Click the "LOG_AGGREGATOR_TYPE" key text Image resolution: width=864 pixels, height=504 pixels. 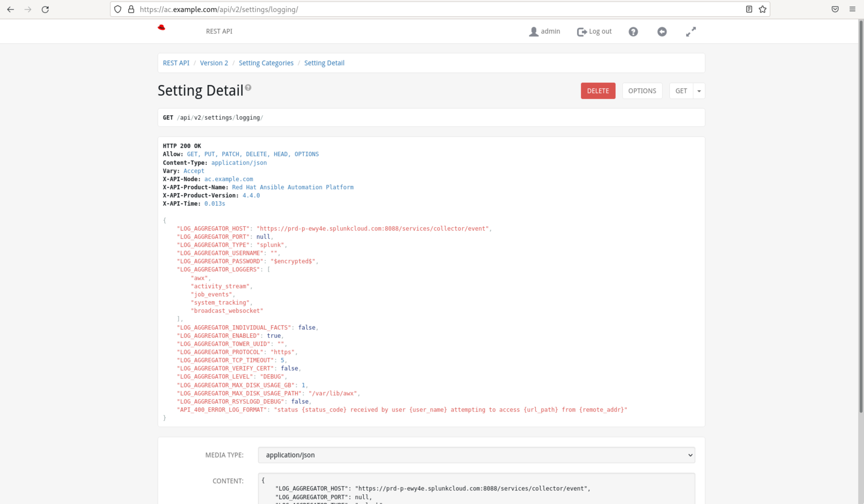pyautogui.click(x=213, y=245)
